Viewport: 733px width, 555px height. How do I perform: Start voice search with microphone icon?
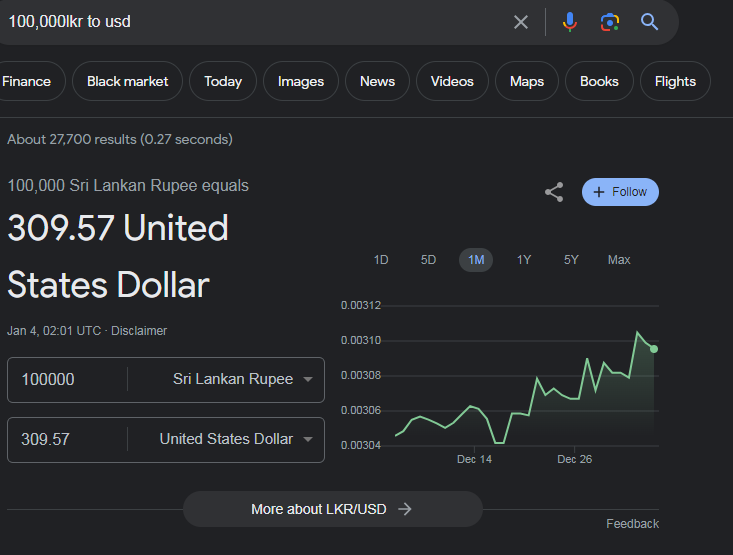(x=569, y=22)
